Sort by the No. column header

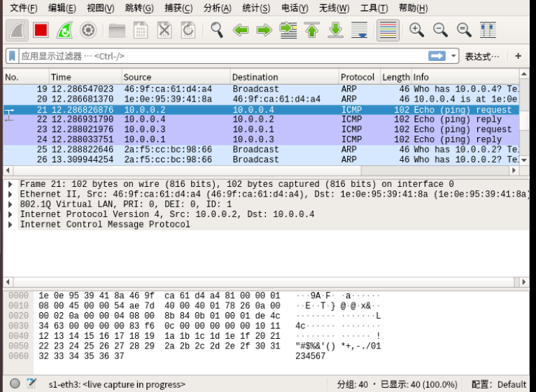point(27,77)
